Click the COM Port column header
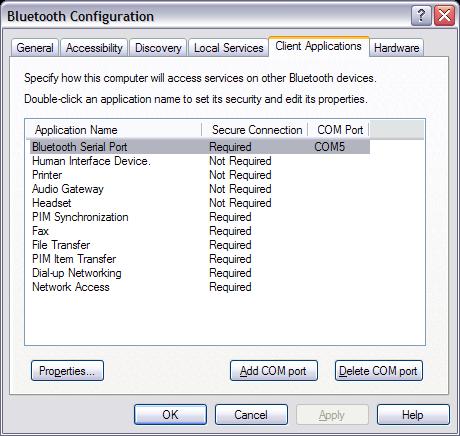Image resolution: width=460 pixels, height=436 pixels. [x=338, y=130]
